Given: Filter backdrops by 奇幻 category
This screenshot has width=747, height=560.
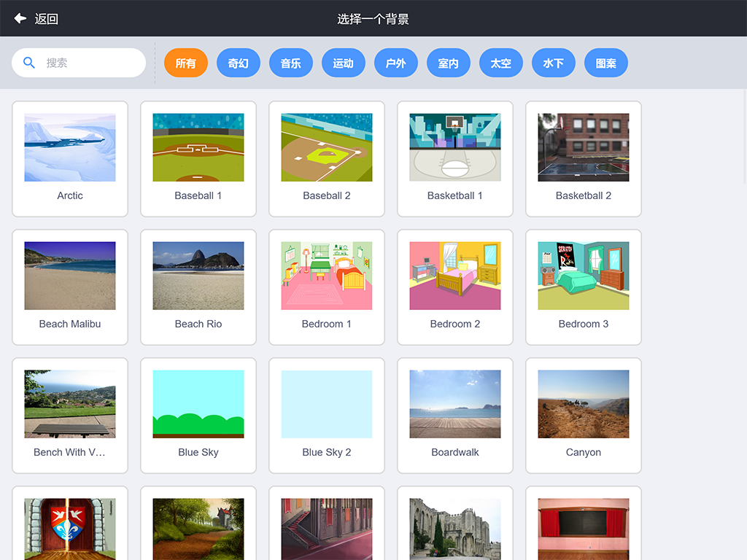Looking at the screenshot, I should (x=239, y=63).
